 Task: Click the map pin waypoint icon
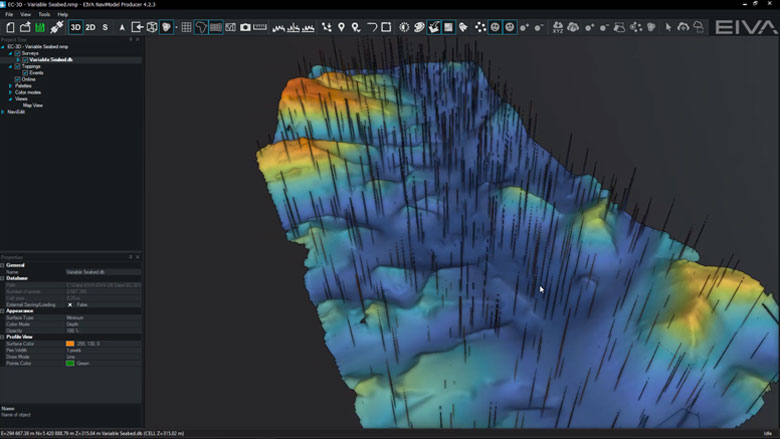341,27
